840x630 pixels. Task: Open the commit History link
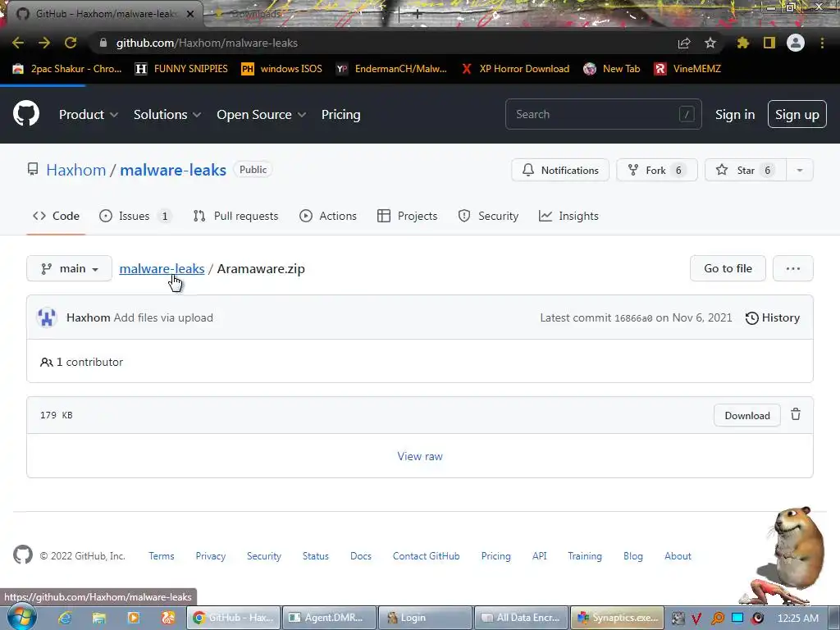tap(773, 317)
